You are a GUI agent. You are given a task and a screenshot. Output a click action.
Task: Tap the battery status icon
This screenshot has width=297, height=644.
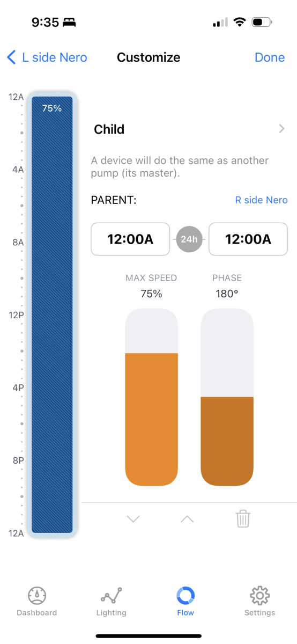pos(262,23)
